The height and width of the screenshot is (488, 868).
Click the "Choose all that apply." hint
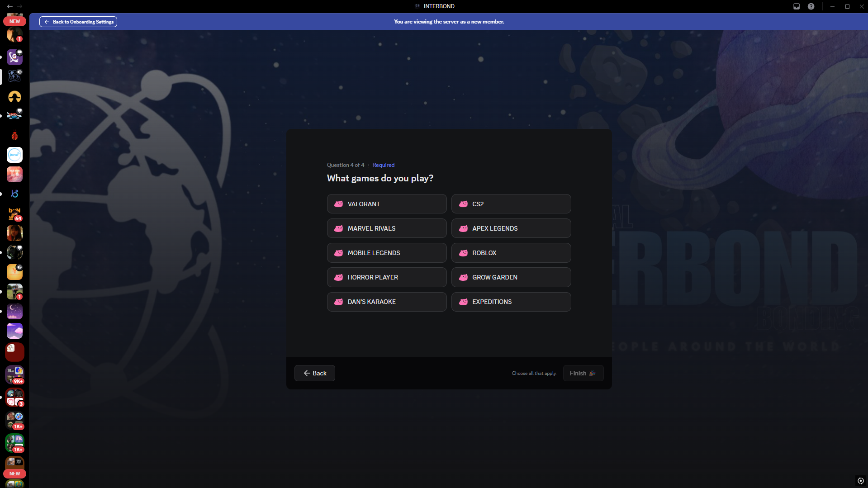pyautogui.click(x=534, y=374)
